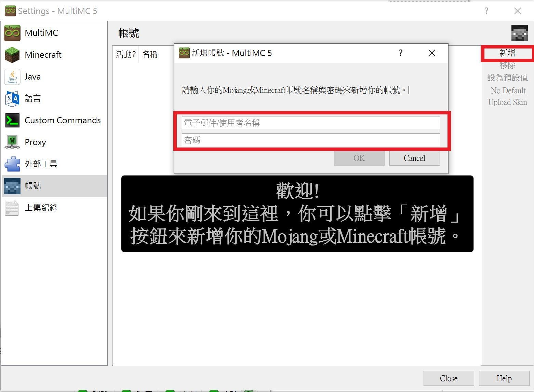Select the 帳號 accounts head icon

tap(12, 186)
